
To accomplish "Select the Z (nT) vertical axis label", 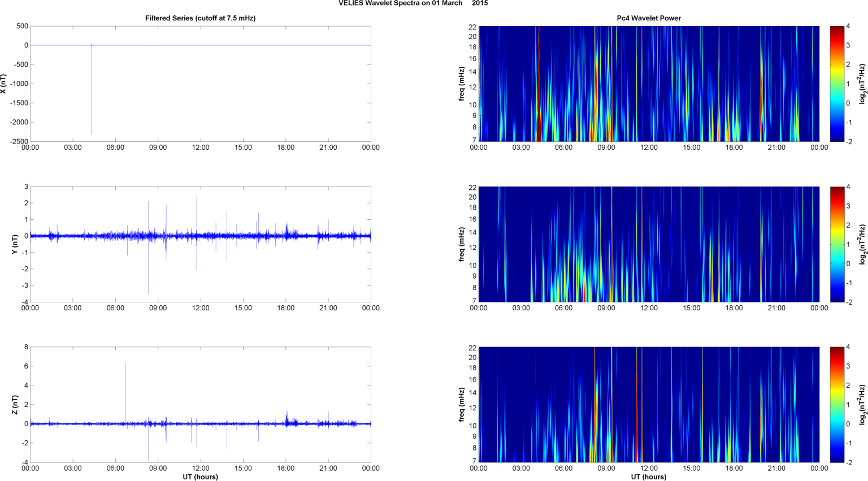I will (15, 405).
